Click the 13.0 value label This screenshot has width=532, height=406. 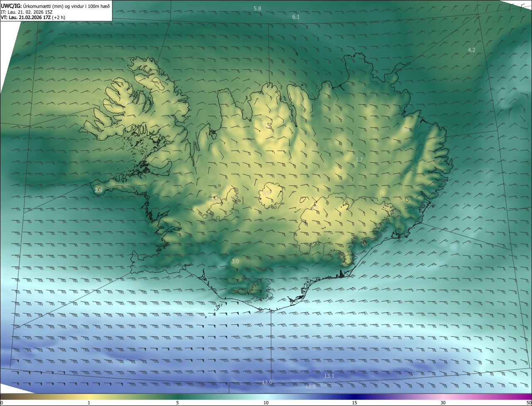pos(267,382)
